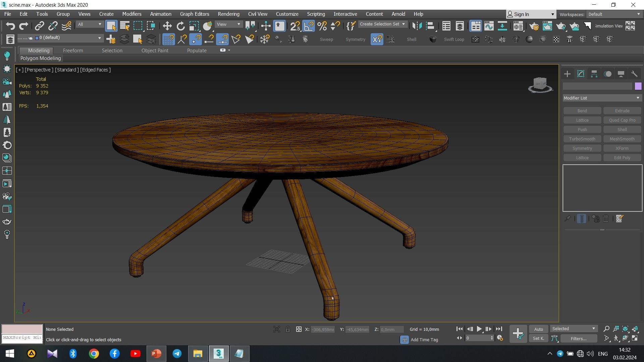Play the animation
The image size is (644, 362).
tap(479, 329)
